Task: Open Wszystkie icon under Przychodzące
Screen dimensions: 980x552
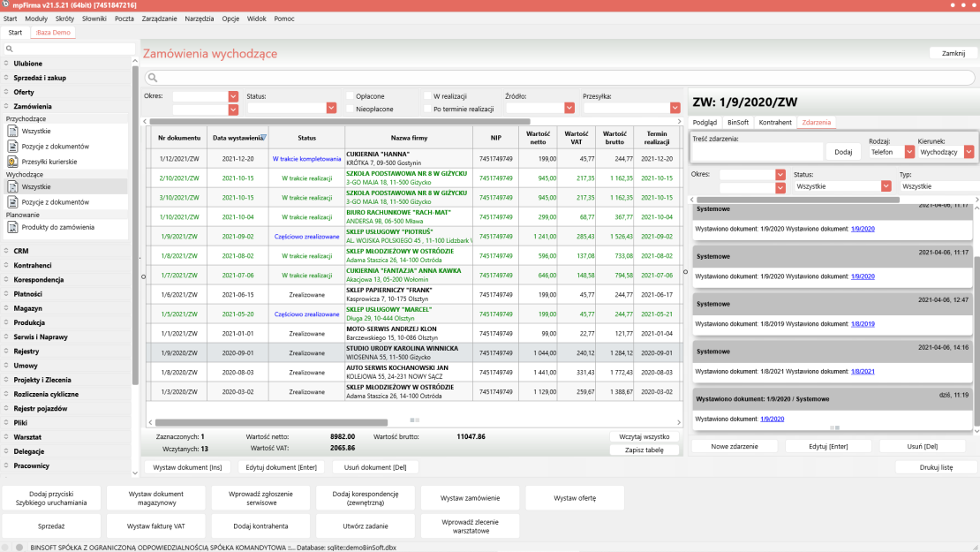Action: [x=12, y=132]
